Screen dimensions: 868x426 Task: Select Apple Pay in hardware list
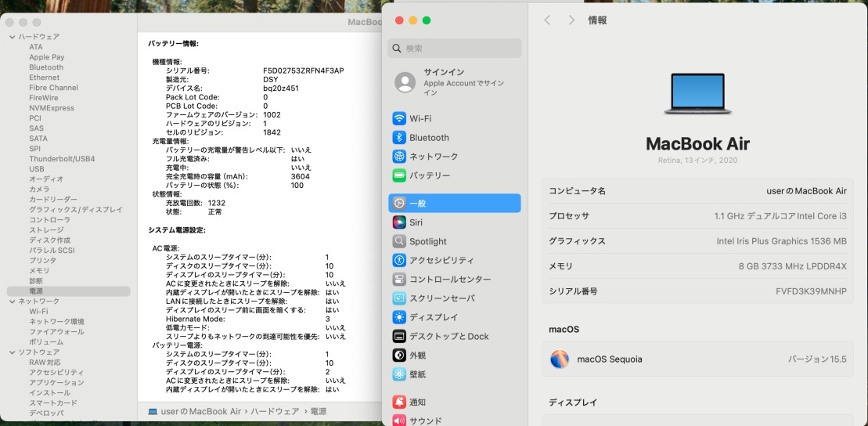pyautogui.click(x=46, y=57)
